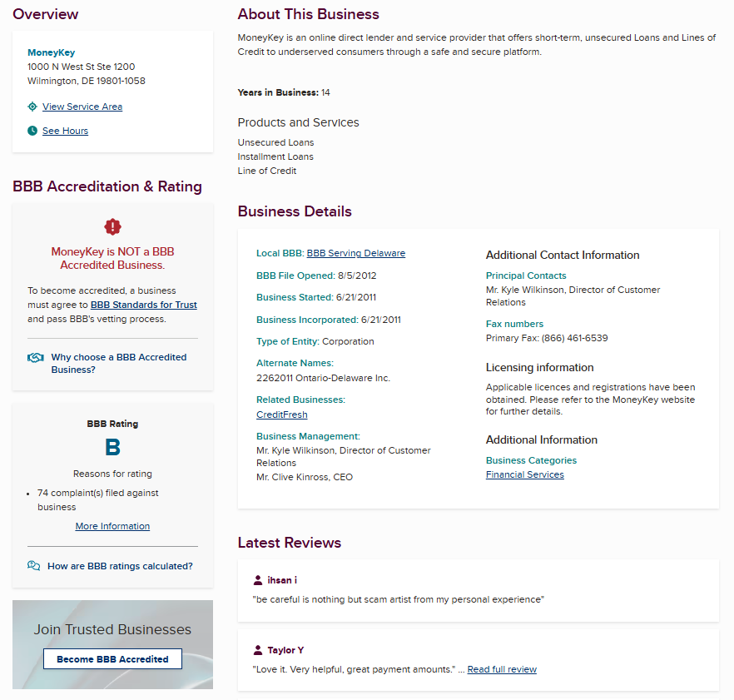Viewport: 734px width, 700px height.
Task: Click ihsan i's 'be careful is nothing but scam' review text
Action: (x=399, y=600)
